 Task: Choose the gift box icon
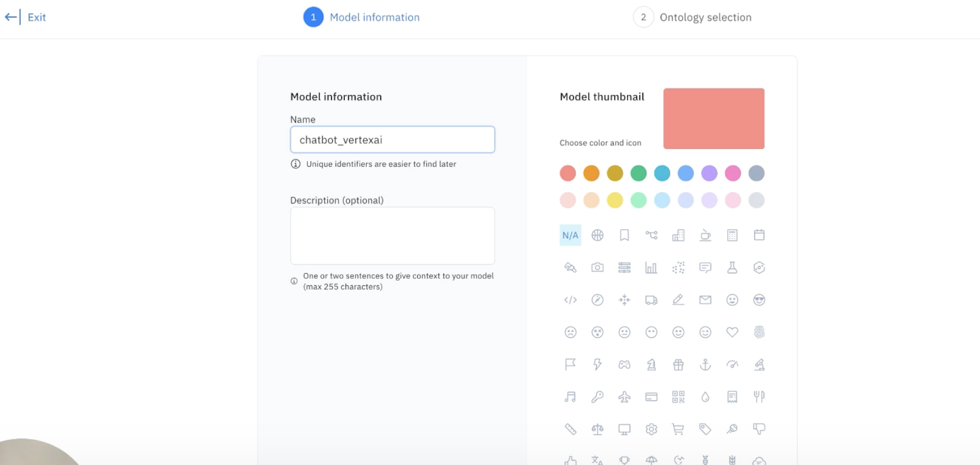point(679,365)
